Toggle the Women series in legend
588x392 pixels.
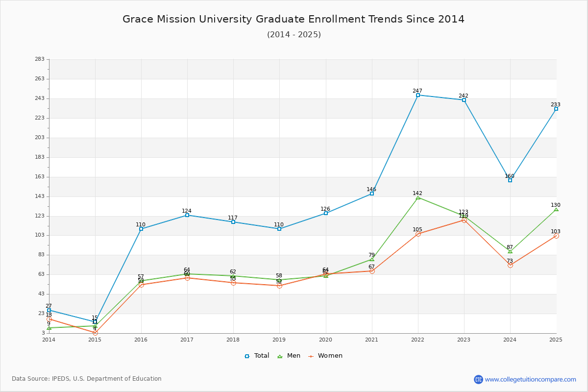click(325, 356)
